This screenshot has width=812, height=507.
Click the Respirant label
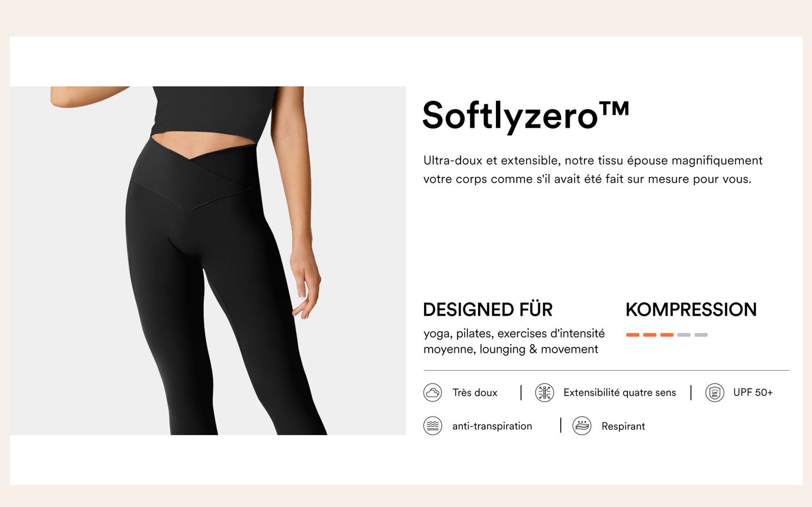pyautogui.click(x=623, y=426)
